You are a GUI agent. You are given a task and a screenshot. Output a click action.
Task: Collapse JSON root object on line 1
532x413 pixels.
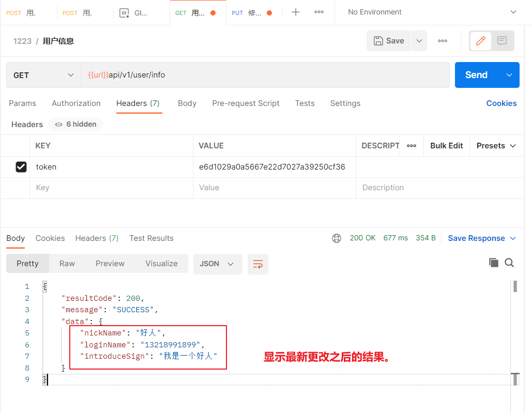tap(45, 286)
